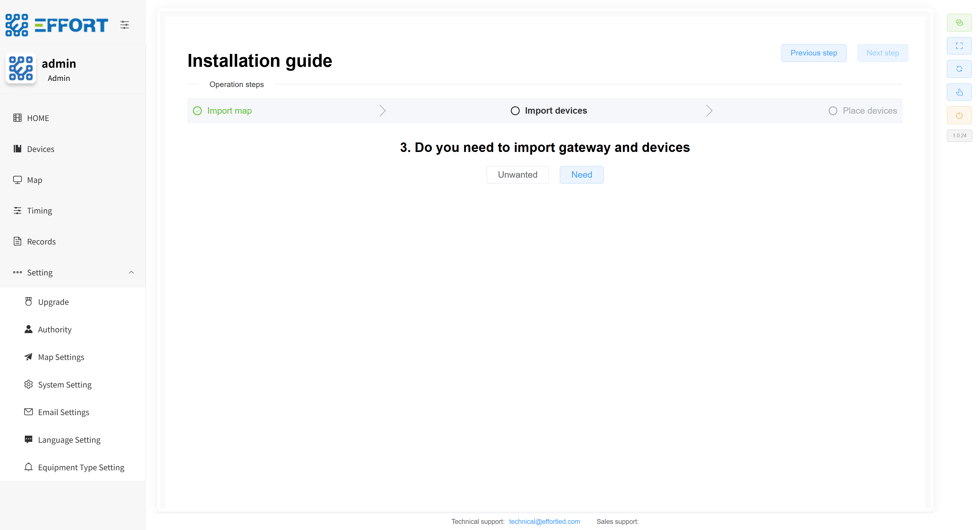Click the admin avatar logo
Screen dimensions: 980x530
pos(21,69)
